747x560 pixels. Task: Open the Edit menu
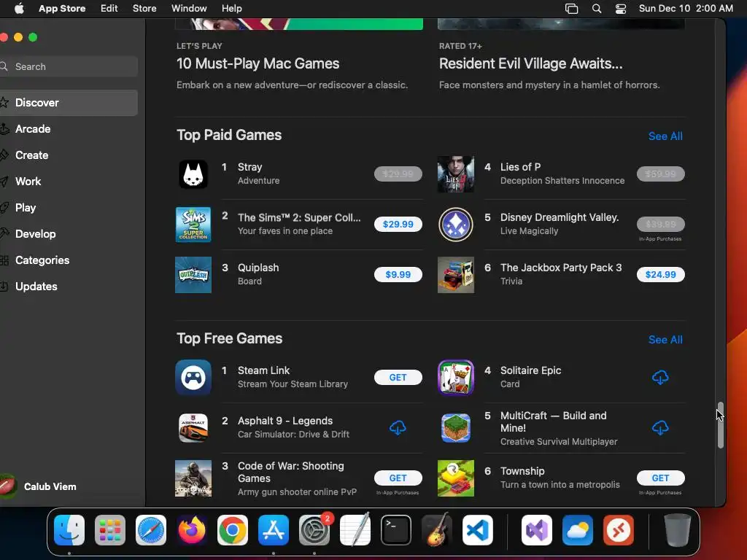coord(109,9)
